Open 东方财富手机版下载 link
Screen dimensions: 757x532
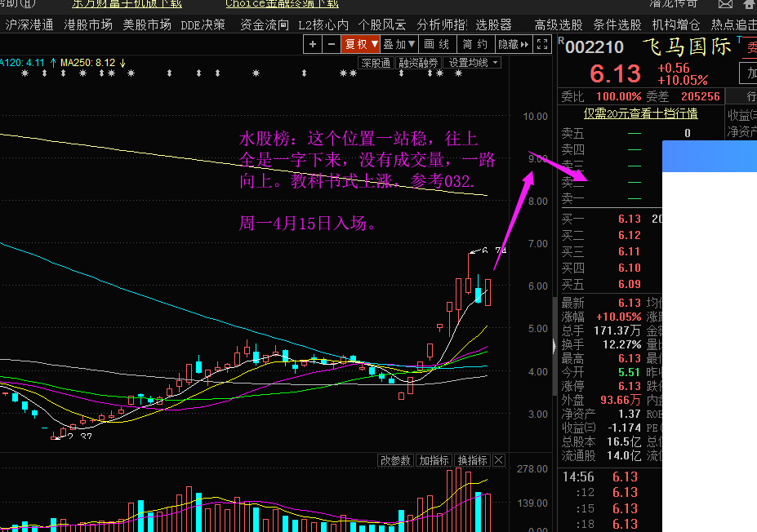click(x=127, y=4)
